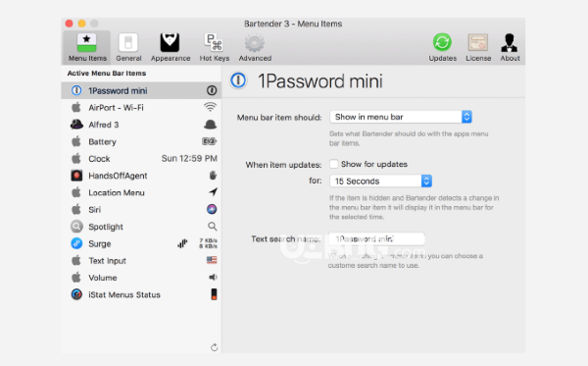Click the Siri orb icon preview
This screenshot has height=366, width=588.
pyautogui.click(x=212, y=209)
